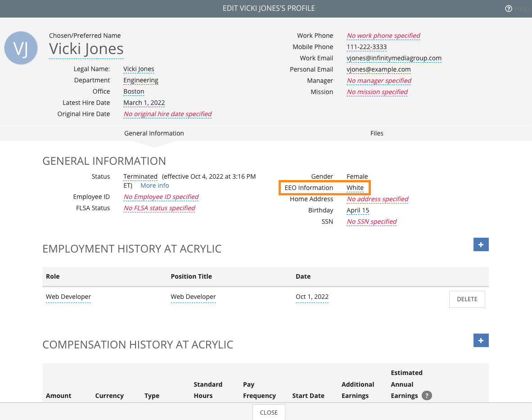
Task: Switch to the Files tab
Action: pos(377,133)
